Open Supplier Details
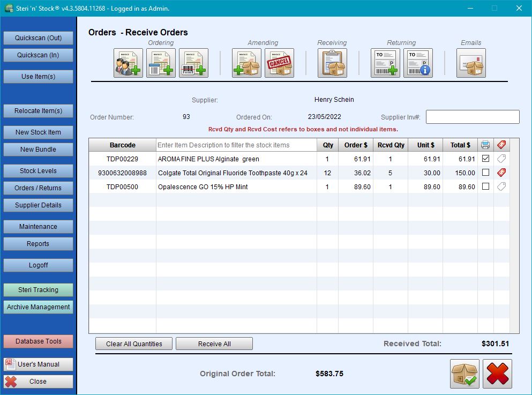Screen dimensions: 532x395 pos(39,205)
